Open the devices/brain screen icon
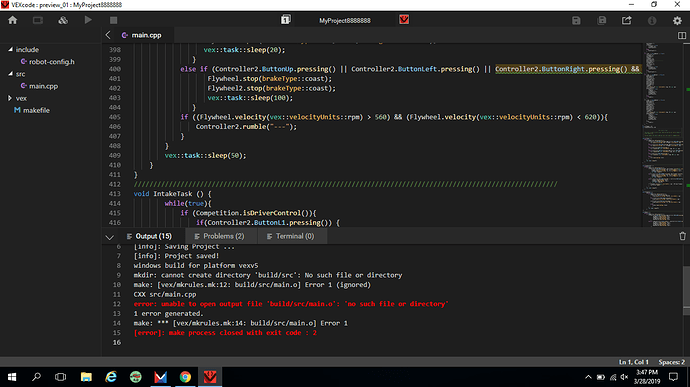 pyautogui.click(x=38, y=20)
